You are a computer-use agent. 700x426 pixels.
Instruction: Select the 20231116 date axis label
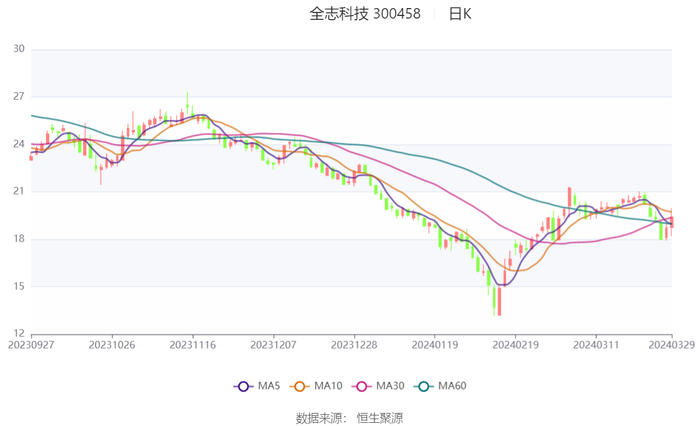pos(193,344)
